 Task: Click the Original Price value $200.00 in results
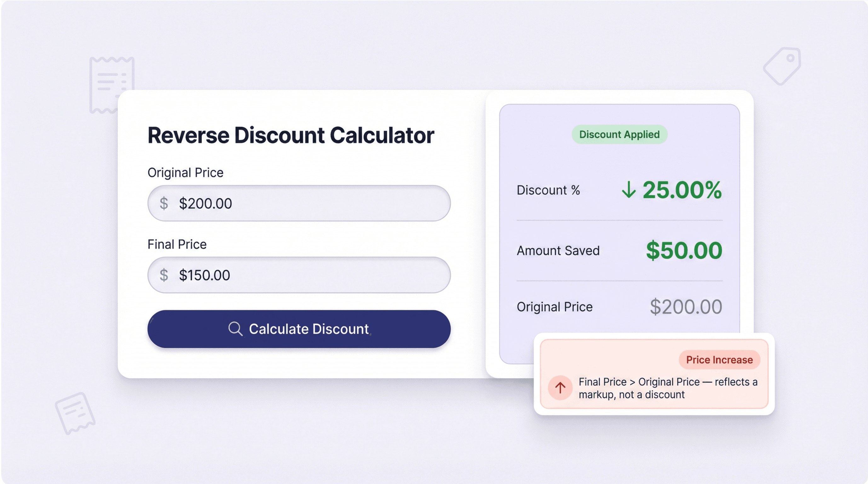click(686, 306)
